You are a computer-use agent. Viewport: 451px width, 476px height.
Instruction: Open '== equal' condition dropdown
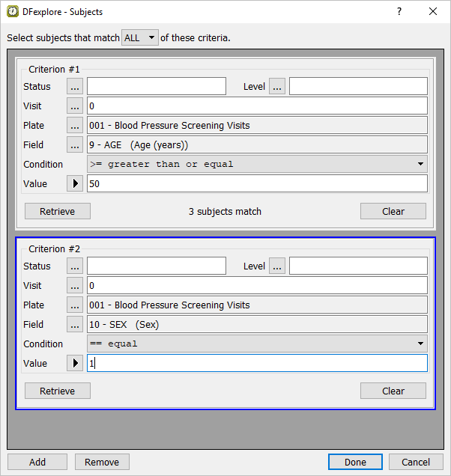pos(257,344)
